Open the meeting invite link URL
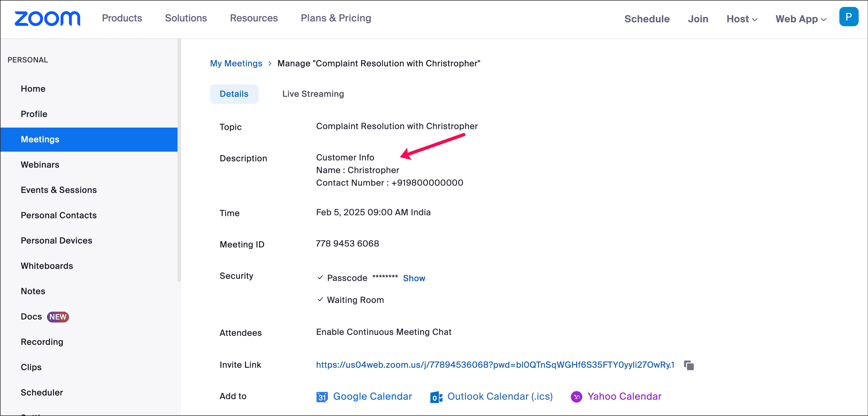The image size is (868, 416). [495, 365]
